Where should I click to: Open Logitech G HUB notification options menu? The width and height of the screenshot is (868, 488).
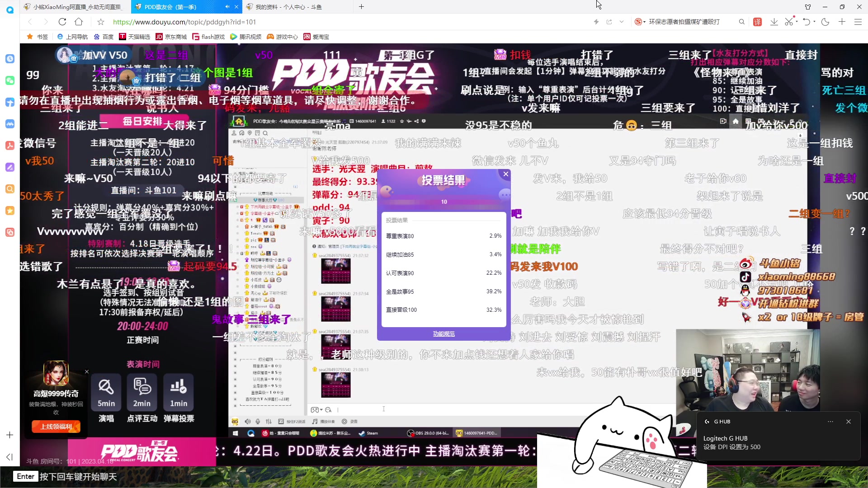pos(830,422)
